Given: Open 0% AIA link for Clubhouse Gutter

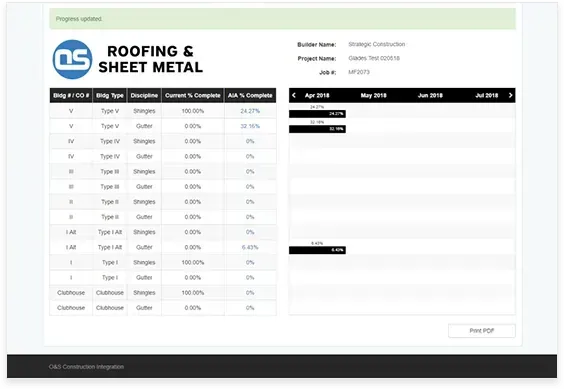Looking at the screenshot, I should point(250,308).
